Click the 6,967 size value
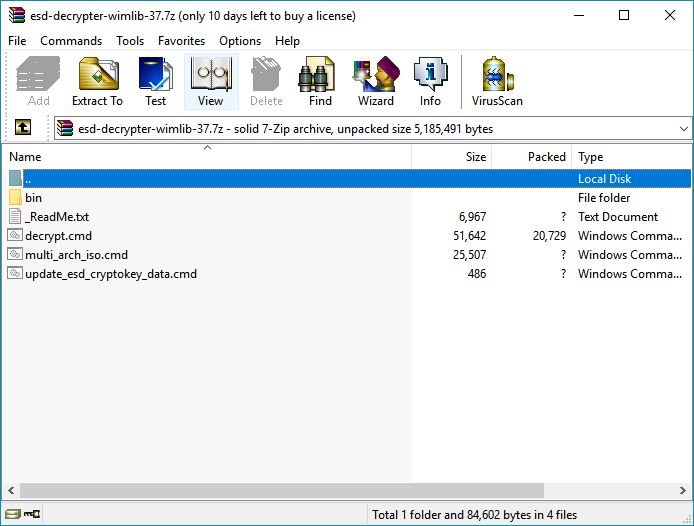Screen dimensions: 694x526 [x=472, y=217]
